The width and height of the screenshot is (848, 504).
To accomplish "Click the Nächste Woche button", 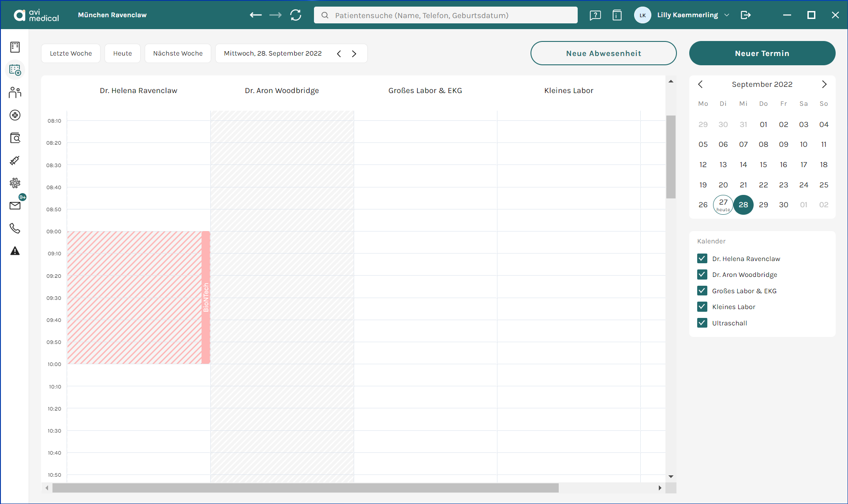I will pos(178,53).
